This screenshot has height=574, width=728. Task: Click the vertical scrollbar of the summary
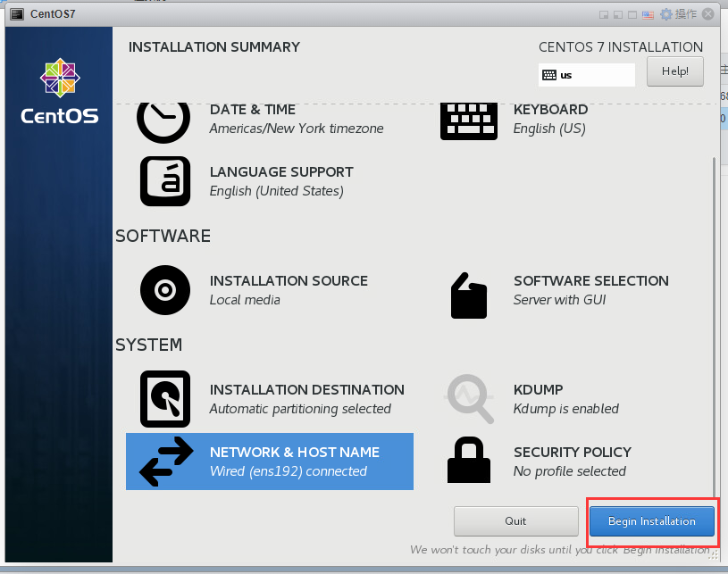(x=714, y=327)
